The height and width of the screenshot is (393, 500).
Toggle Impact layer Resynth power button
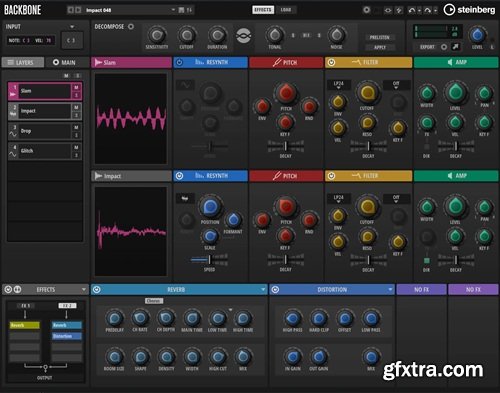[179, 176]
